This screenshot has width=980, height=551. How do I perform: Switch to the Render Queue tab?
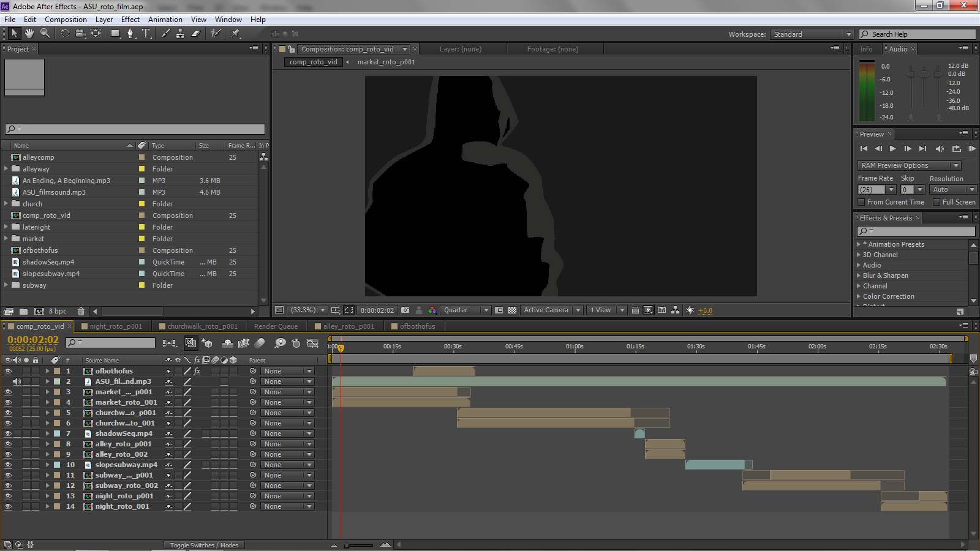pyautogui.click(x=276, y=326)
